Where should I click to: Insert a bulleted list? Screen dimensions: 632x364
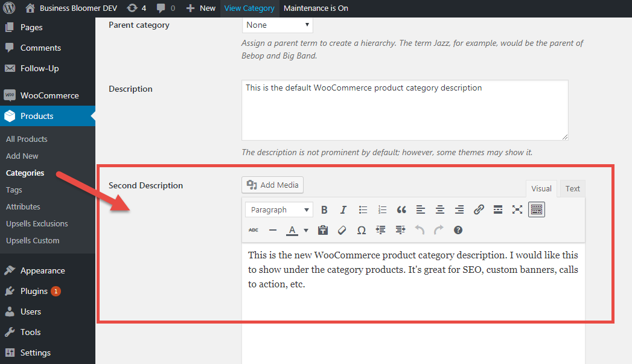pyautogui.click(x=363, y=210)
